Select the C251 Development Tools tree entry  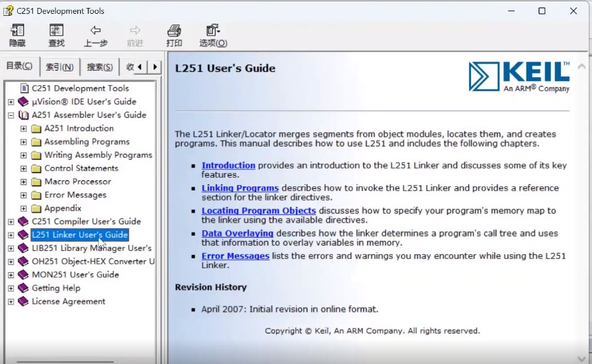pyautogui.click(x=80, y=89)
